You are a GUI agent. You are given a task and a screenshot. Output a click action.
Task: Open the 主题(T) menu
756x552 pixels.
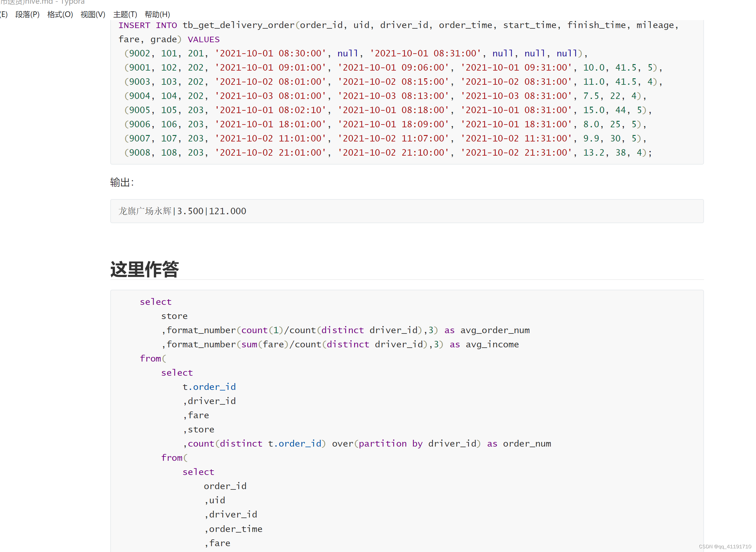click(x=125, y=14)
